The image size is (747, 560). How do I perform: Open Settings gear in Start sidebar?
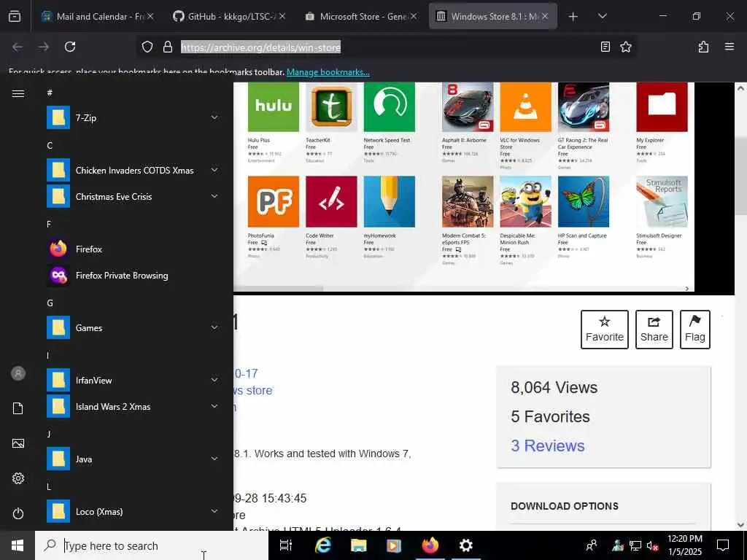[18, 478]
